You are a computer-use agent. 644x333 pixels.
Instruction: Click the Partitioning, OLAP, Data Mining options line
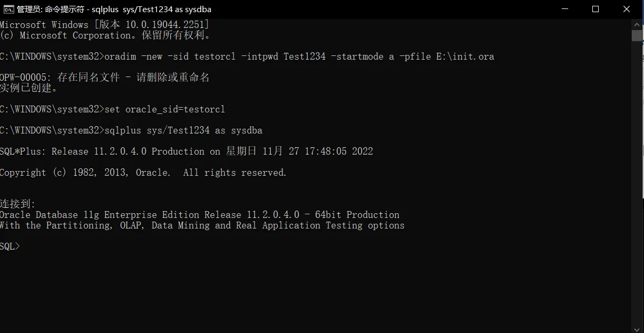pyautogui.click(x=202, y=225)
